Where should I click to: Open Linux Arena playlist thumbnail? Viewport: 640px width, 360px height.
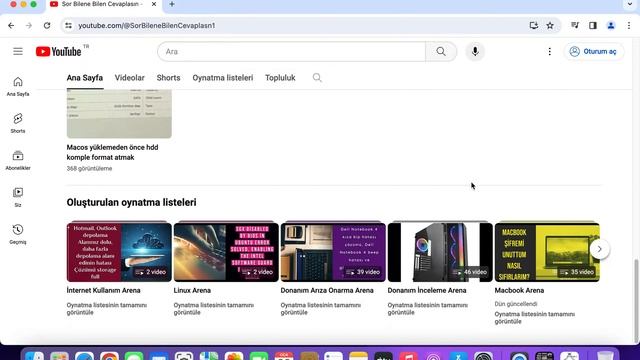tap(226, 252)
